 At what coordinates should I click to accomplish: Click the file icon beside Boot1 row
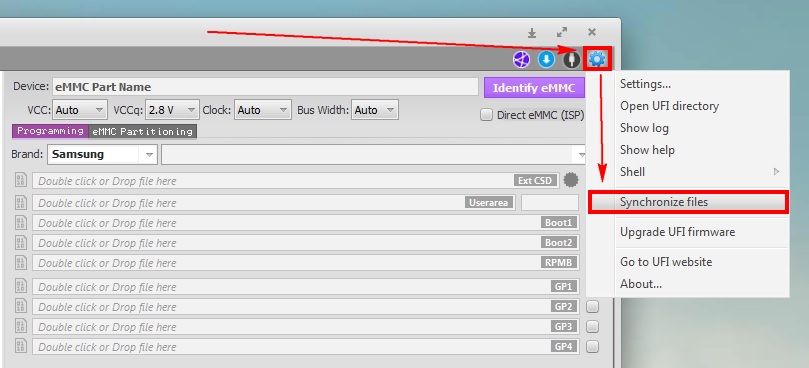click(x=21, y=222)
